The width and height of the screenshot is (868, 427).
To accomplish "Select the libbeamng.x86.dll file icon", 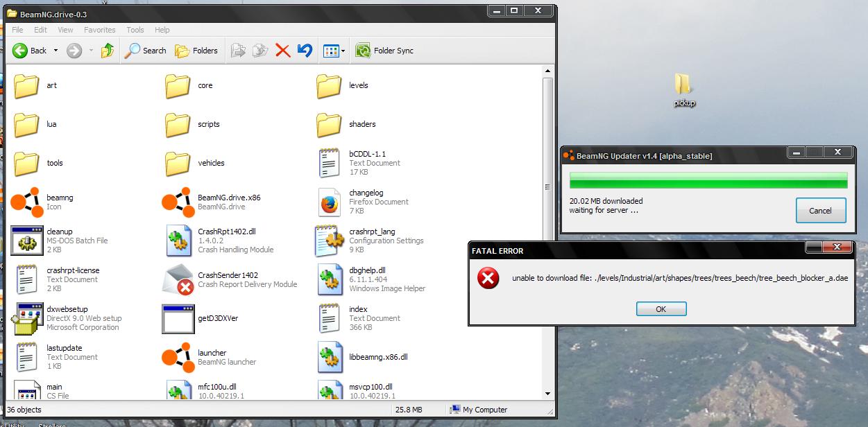I will click(330, 357).
